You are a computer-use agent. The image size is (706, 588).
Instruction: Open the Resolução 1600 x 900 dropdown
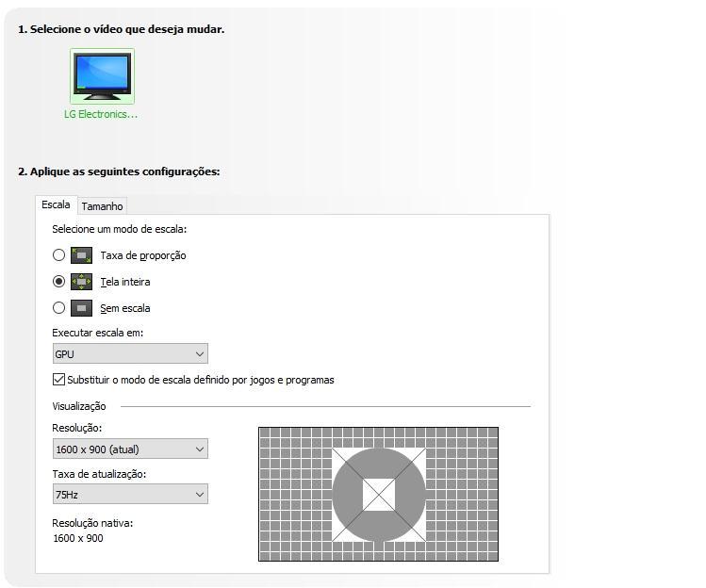pyautogui.click(x=130, y=449)
